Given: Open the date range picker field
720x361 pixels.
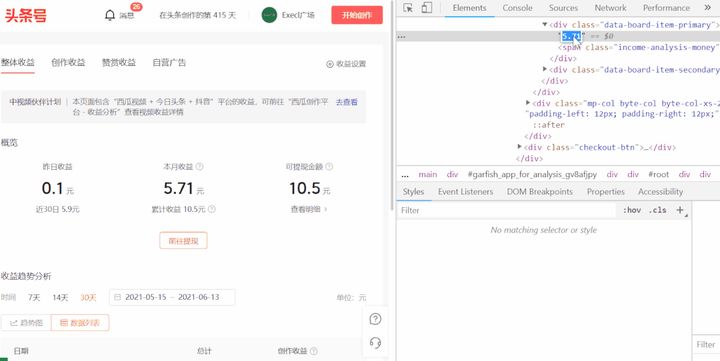Looking at the screenshot, I should [x=172, y=297].
